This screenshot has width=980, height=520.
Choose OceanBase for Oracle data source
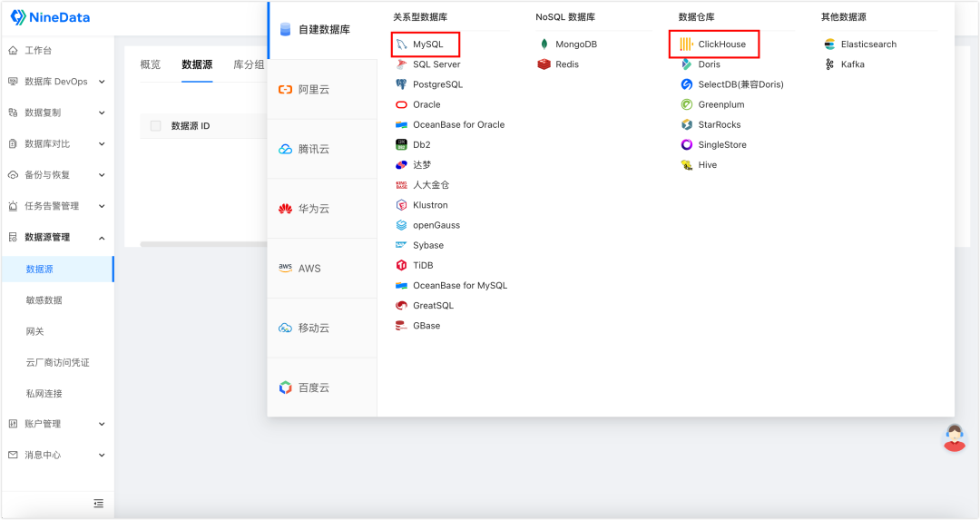[x=450, y=124]
